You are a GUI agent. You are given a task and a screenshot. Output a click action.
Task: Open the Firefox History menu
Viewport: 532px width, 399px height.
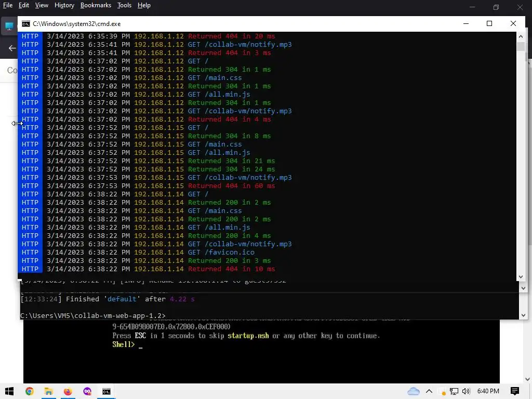coord(64,5)
